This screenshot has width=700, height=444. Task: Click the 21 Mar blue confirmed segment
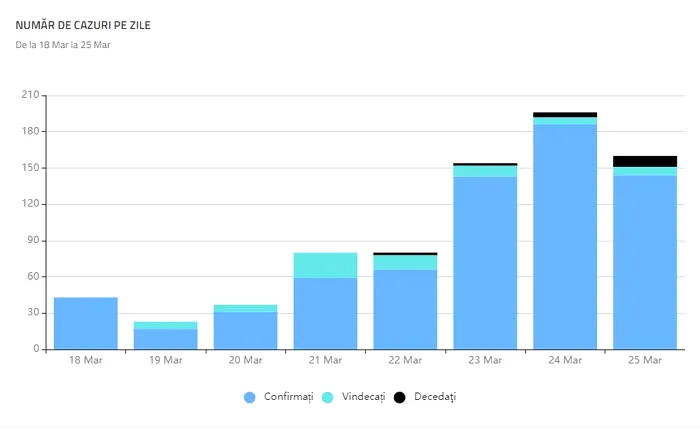click(325, 313)
